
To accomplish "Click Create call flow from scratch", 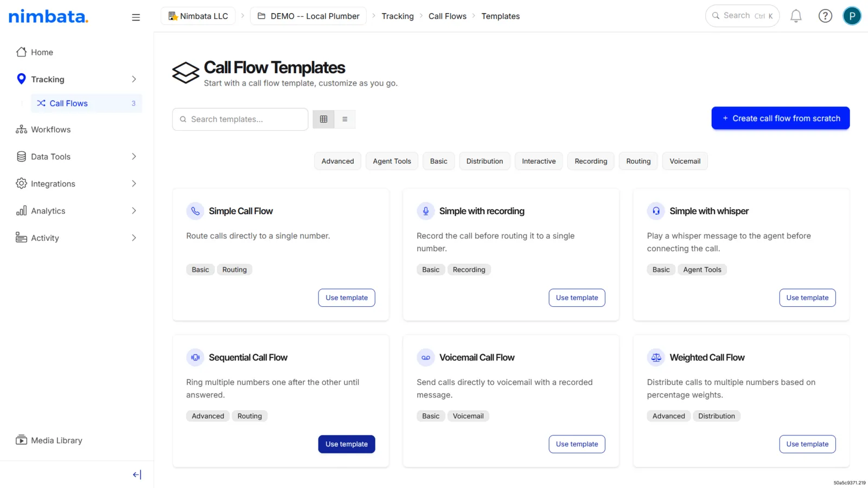I will click(x=780, y=118).
